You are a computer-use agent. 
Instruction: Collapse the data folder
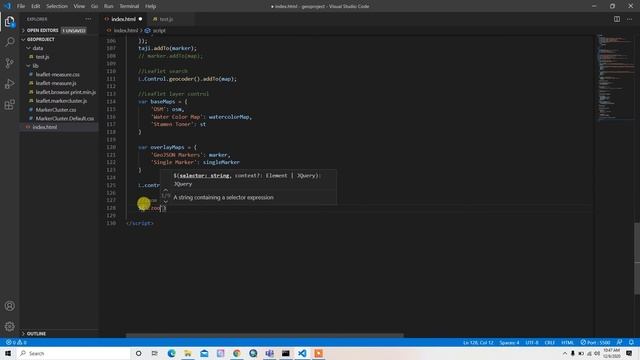(38, 48)
